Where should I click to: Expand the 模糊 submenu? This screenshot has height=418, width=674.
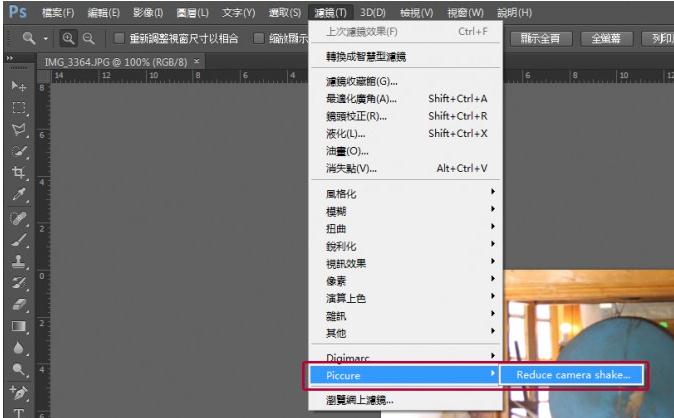coord(406,211)
